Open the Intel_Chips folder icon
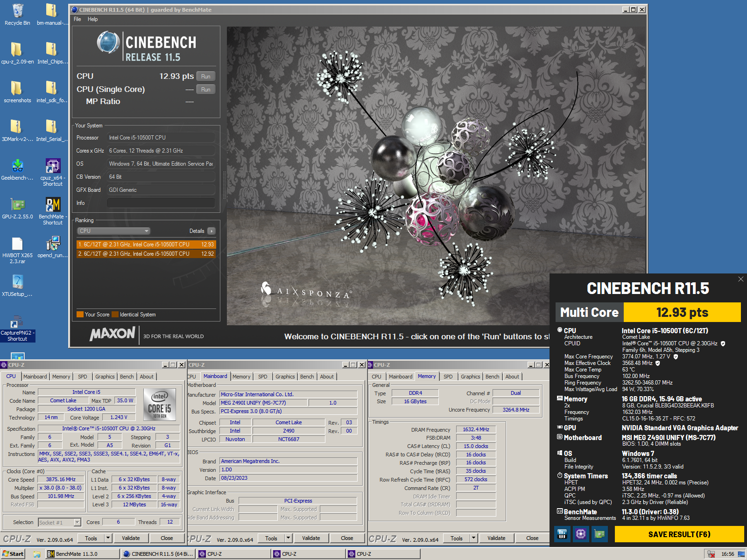The height and width of the screenshot is (560, 747). click(x=52, y=54)
